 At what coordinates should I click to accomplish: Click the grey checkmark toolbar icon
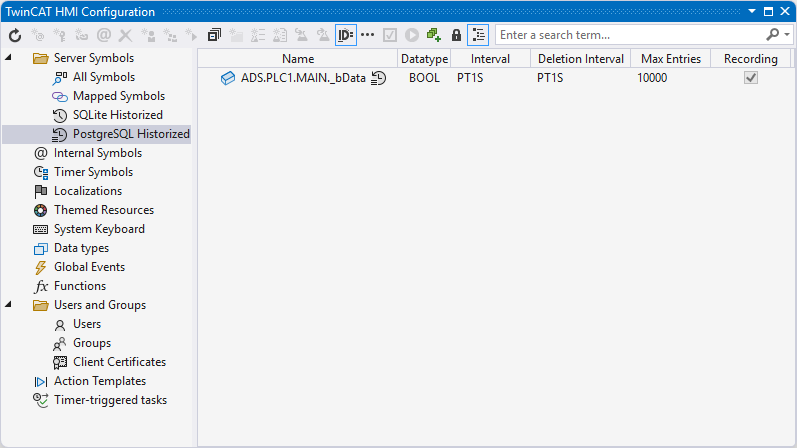click(x=390, y=35)
